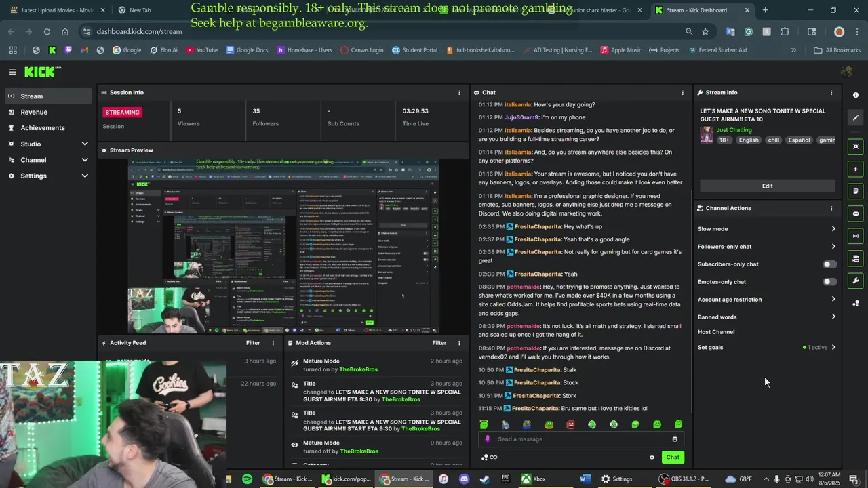Click the Just Chatting category link
Image resolution: width=868 pixels, height=488 pixels.
coord(734,130)
